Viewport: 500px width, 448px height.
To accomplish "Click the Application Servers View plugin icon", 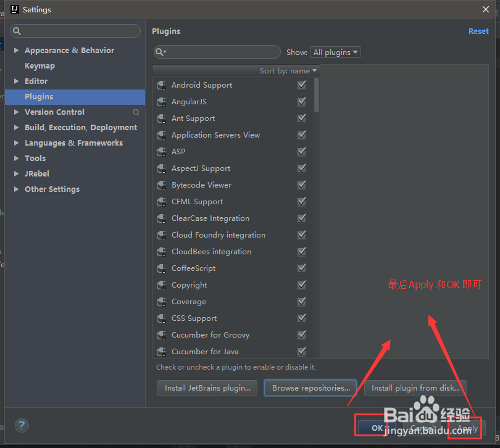I will click(161, 135).
